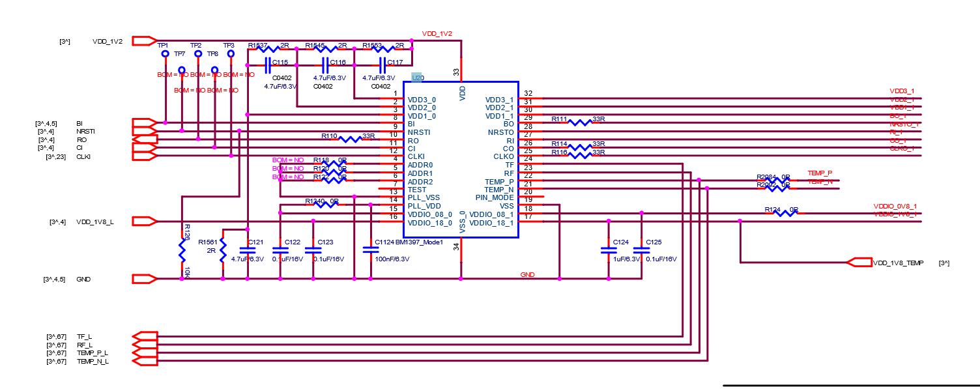Click the GND port symbol on left
Viewport: 980px width, 389px height.
tap(144, 279)
